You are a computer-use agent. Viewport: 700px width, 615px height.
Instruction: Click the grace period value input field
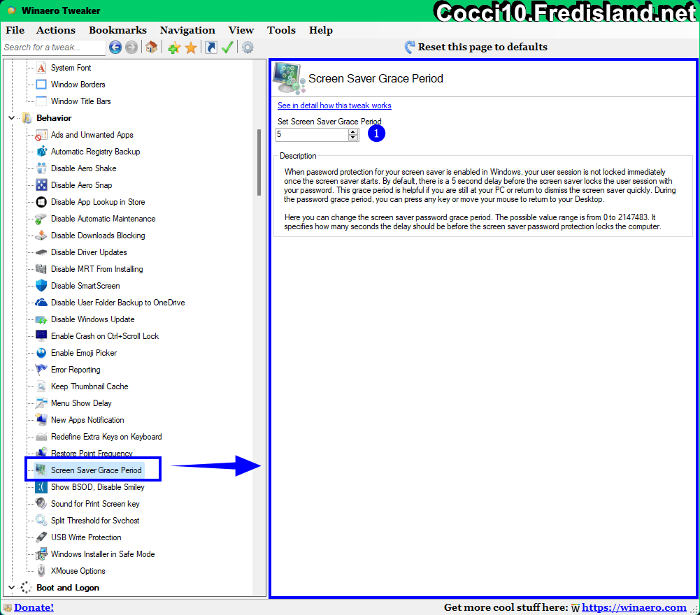coord(312,134)
